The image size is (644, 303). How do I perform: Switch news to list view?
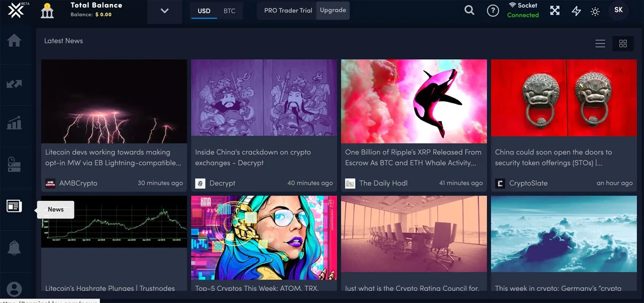[x=600, y=44]
